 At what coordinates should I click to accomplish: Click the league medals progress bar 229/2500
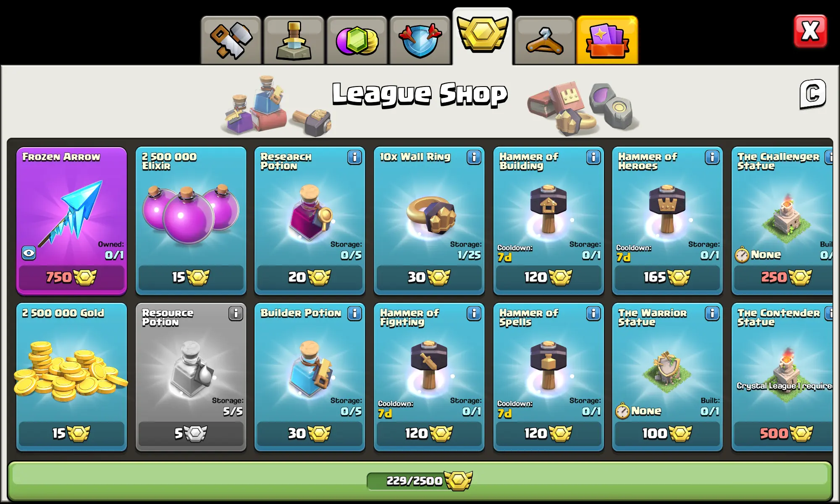(x=420, y=481)
